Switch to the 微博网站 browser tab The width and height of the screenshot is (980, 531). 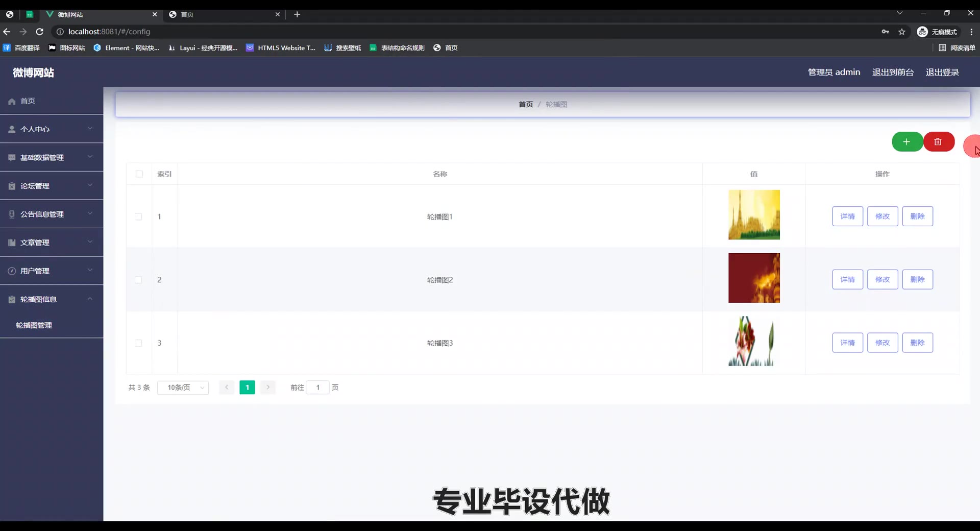[101, 14]
